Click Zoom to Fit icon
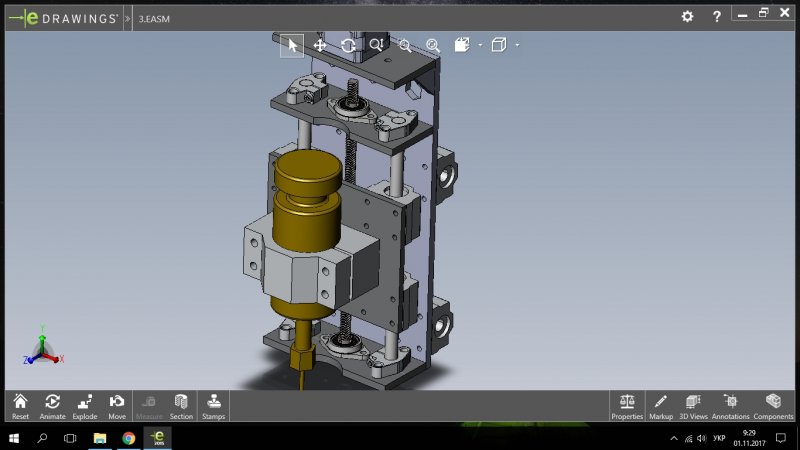 click(x=433, y=45)
